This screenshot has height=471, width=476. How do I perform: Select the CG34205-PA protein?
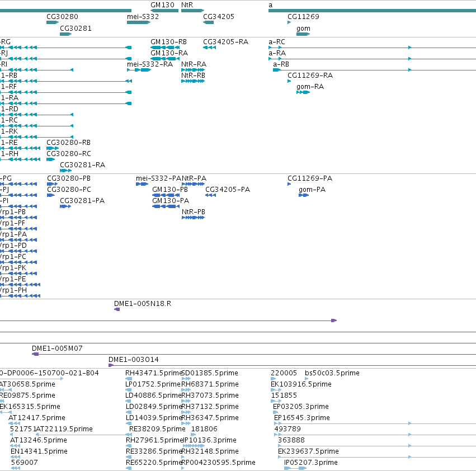210,195
